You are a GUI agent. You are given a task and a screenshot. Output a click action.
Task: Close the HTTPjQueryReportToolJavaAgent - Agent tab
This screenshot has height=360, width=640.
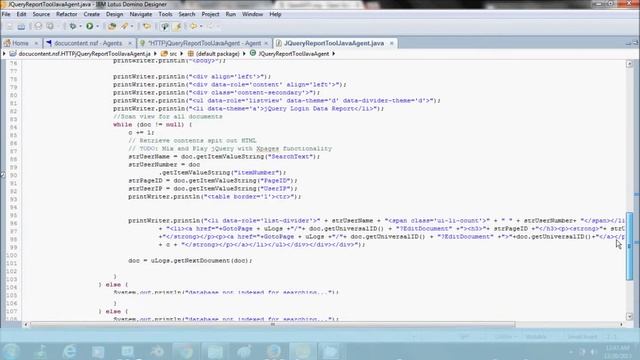point(266,43)
